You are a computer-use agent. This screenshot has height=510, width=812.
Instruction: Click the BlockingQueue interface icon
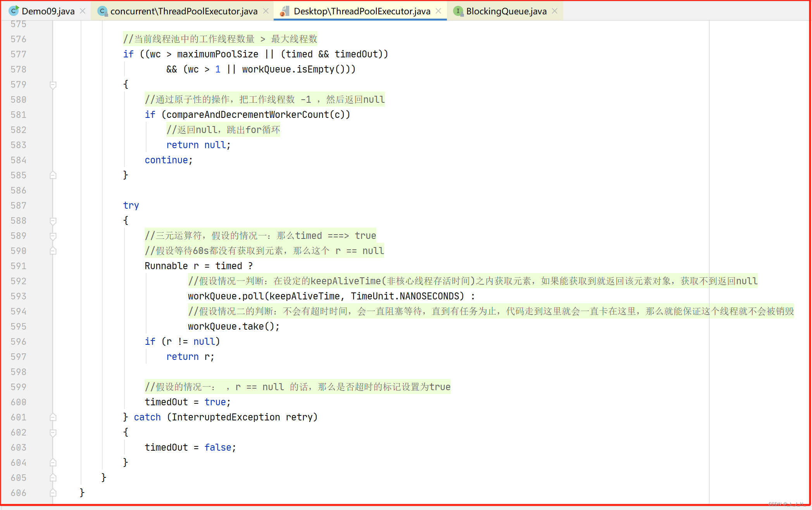coord(458,11)
